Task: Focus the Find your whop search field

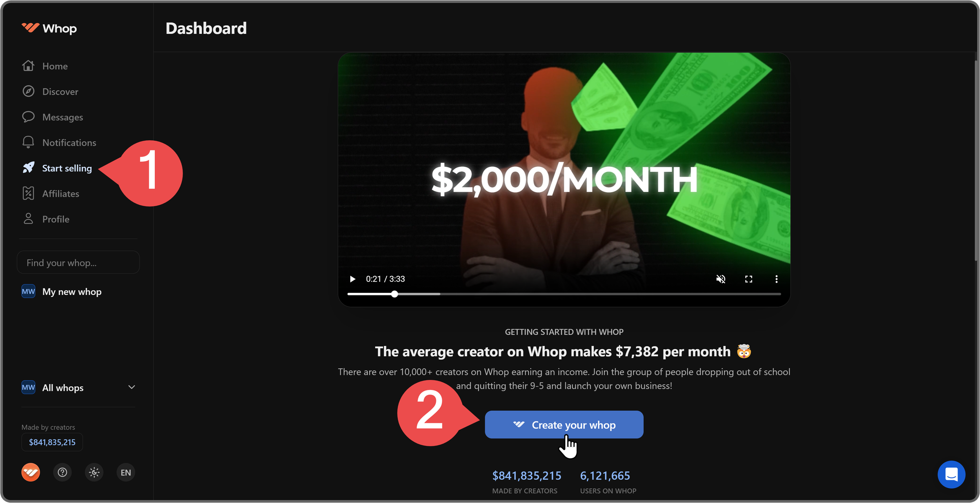Action: [x=78, y=262]
